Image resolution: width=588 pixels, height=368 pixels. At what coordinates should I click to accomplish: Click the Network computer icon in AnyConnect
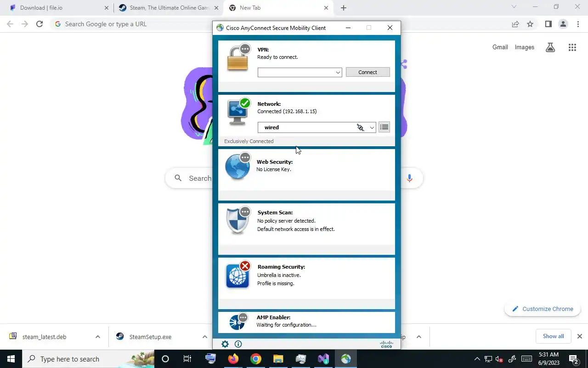238,112
